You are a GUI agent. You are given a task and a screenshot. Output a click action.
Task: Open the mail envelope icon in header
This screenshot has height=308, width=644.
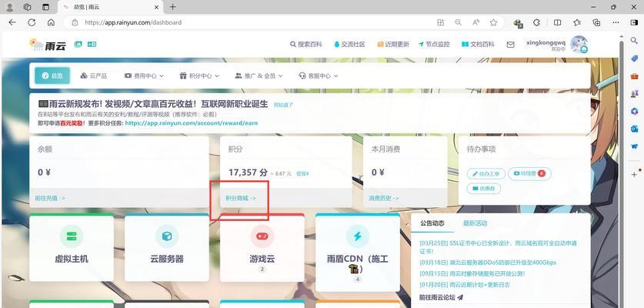[x=510, y=45]
